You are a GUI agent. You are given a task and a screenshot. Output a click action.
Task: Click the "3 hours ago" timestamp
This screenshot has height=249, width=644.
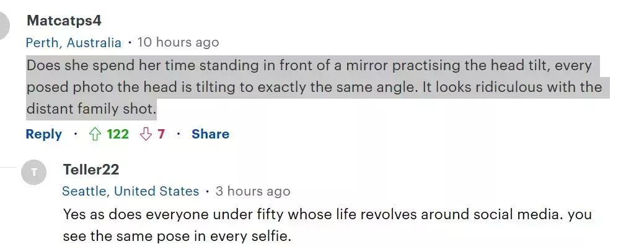point(252,191)
